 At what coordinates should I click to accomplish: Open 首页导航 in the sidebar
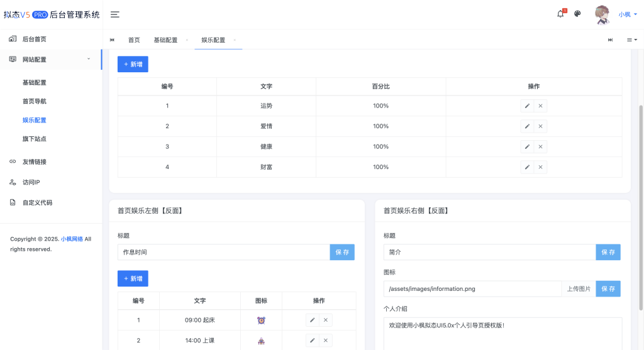coord(35,101)
